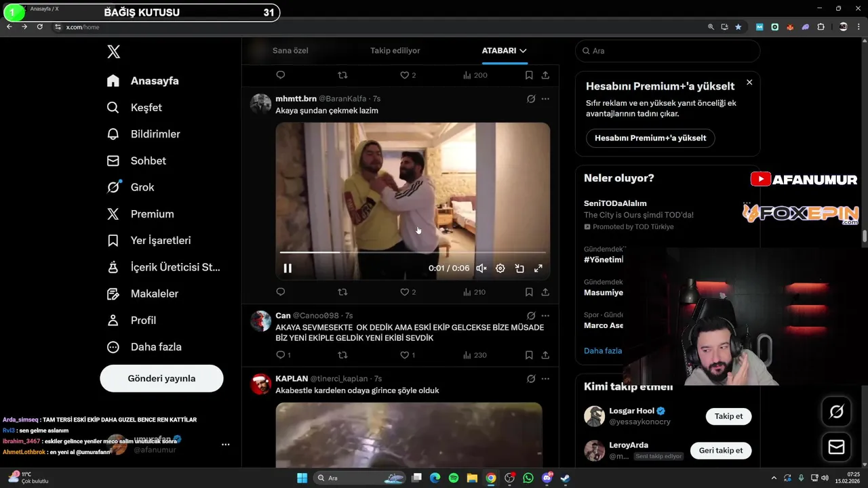The image size is (868, 488).
Task: Open mhmtt.brn's profile avatar
Action: pos(261,104)
